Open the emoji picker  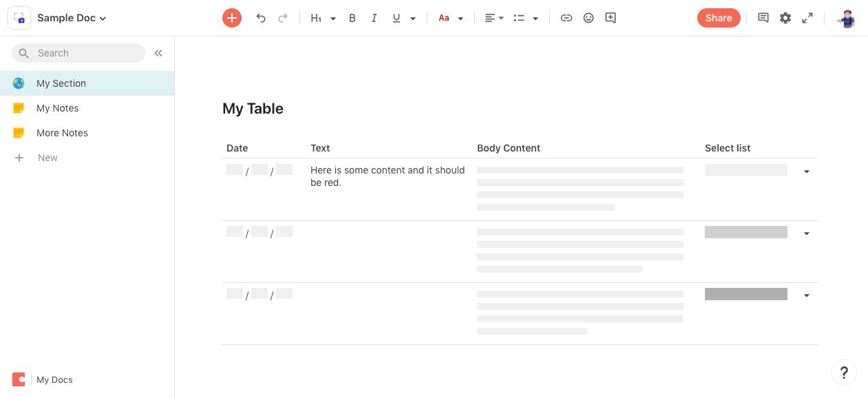click(589, 18)
